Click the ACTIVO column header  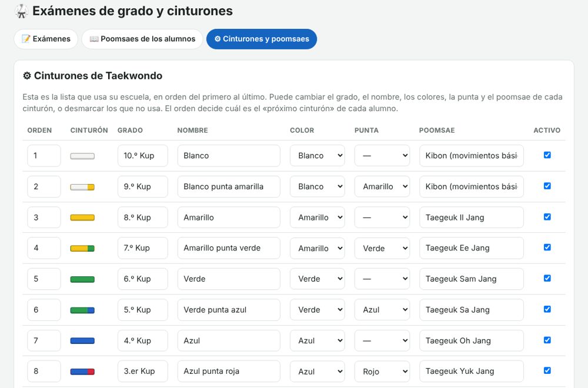pos(547,131)
